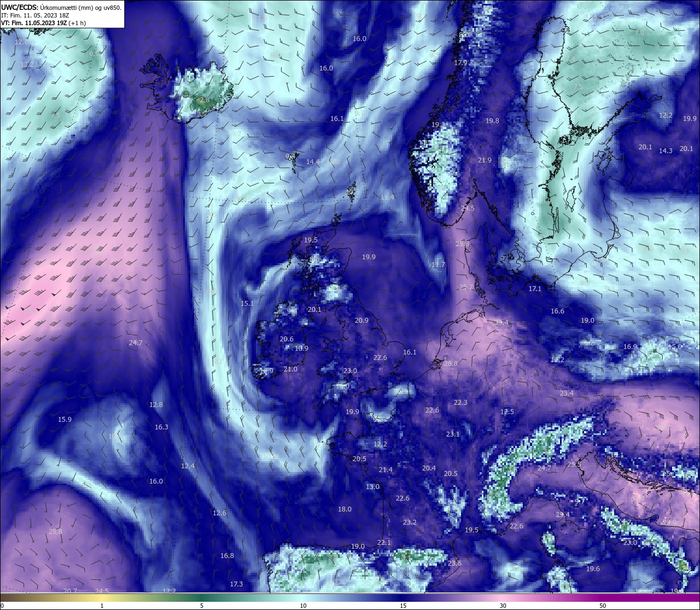The image size is (700, 610).
Task: Click the 20.4 map value
Action: coord(429,468)
